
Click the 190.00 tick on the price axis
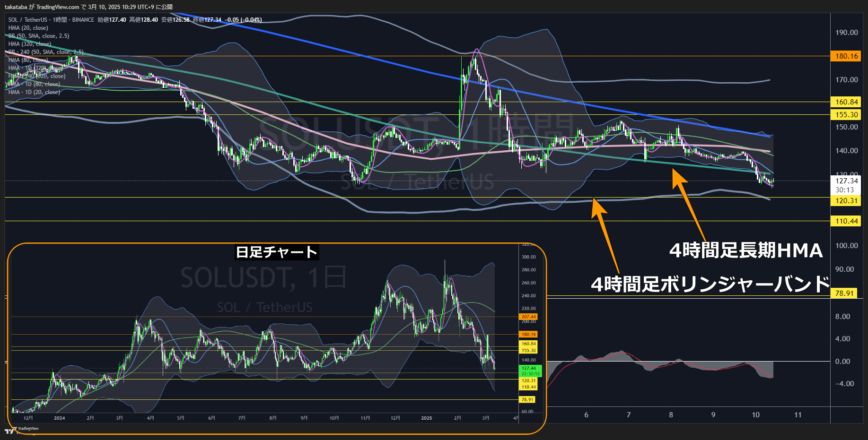click(846, 33)
